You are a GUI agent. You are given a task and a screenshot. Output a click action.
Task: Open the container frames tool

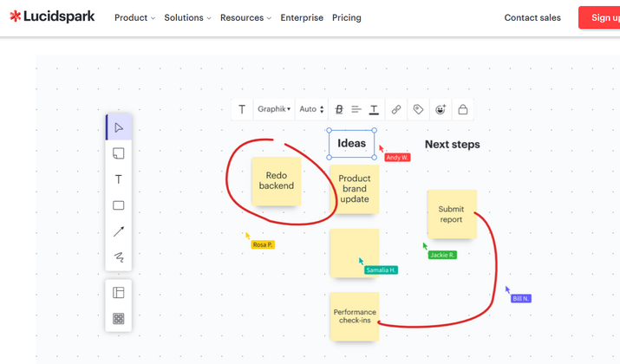(119, 292)
